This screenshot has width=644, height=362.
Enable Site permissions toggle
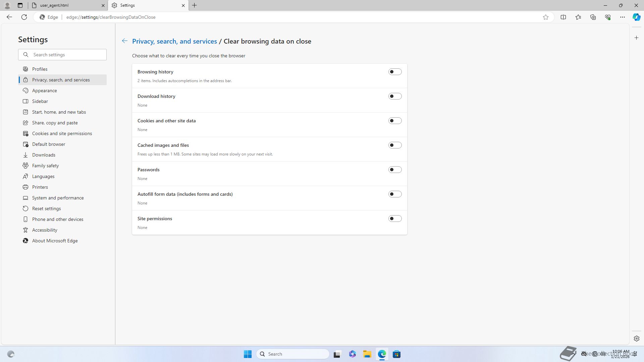[x=395, y=219]
